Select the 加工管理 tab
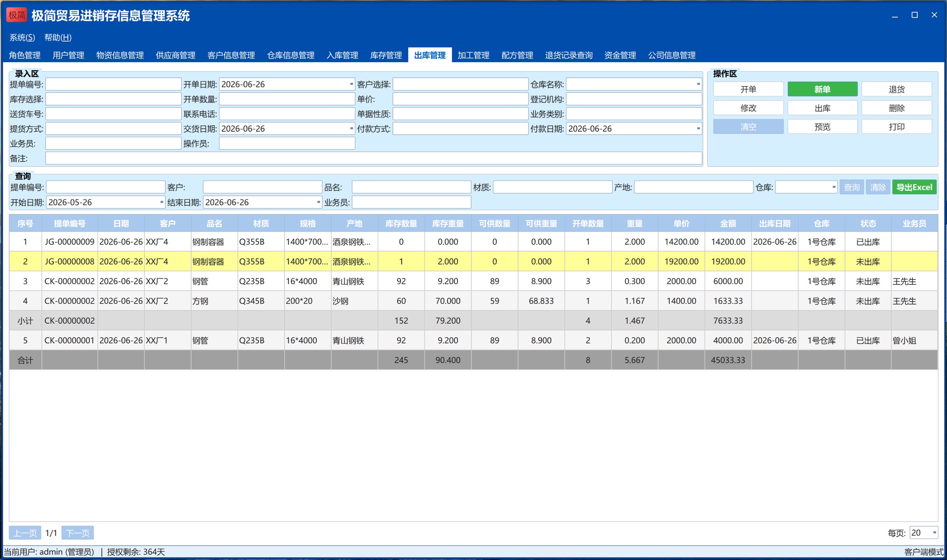This screenshot has width=947, height=560. point(473,55)
